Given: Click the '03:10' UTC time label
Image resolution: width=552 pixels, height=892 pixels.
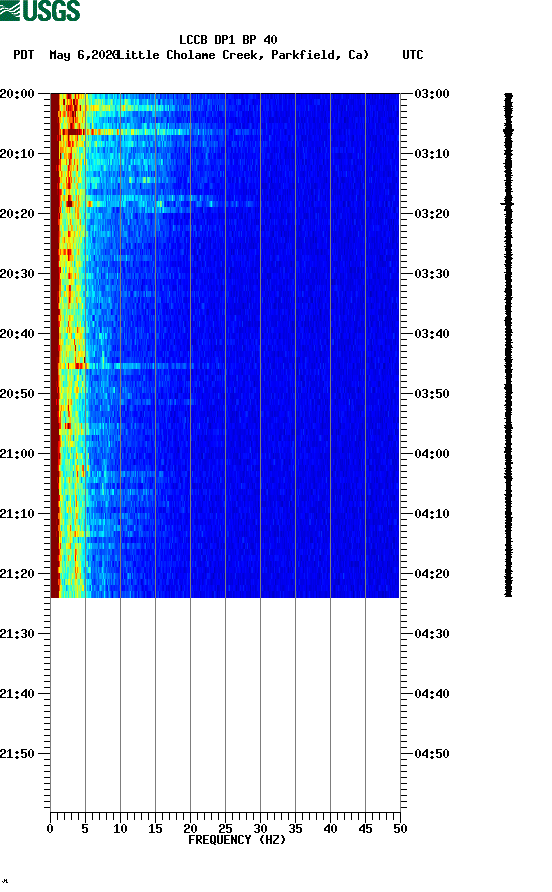Looking at the screenshot, I should pyautogui.click(x=432, y=154).
